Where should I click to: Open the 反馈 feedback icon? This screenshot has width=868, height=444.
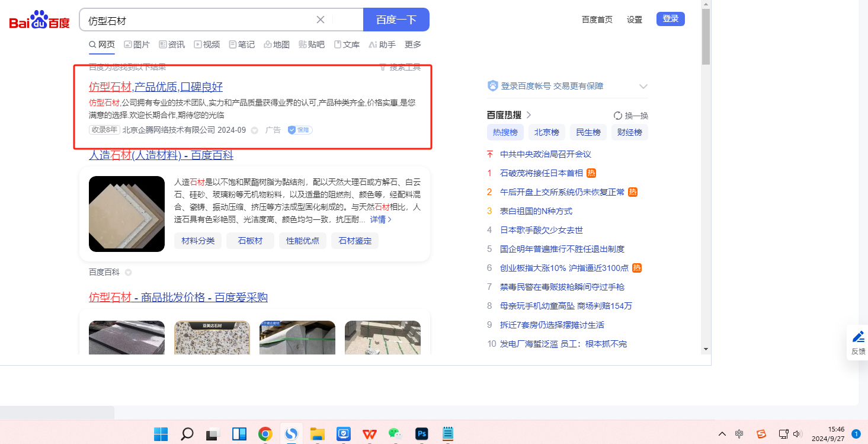tap(858, 343)
